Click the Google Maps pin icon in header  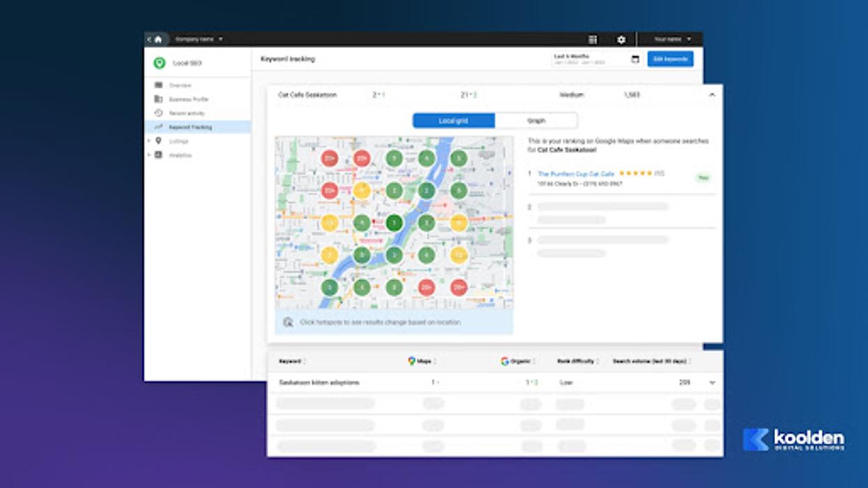[412, 361]
